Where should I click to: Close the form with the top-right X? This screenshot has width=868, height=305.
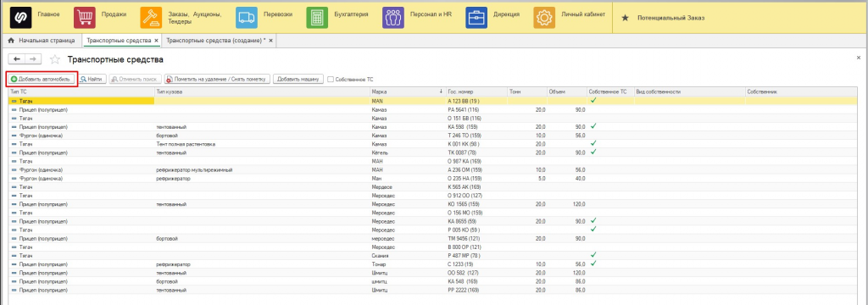(859, 58)
